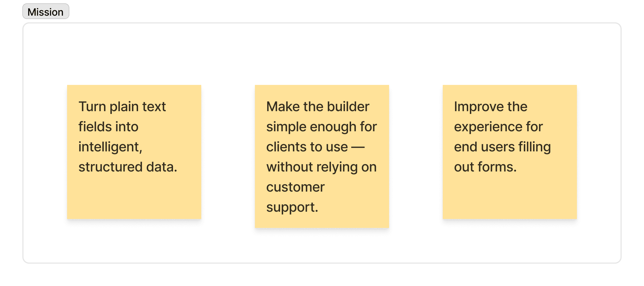Click the "structured data." text line
This screenshot has width=644, height=286.
[x=128, y=167]
